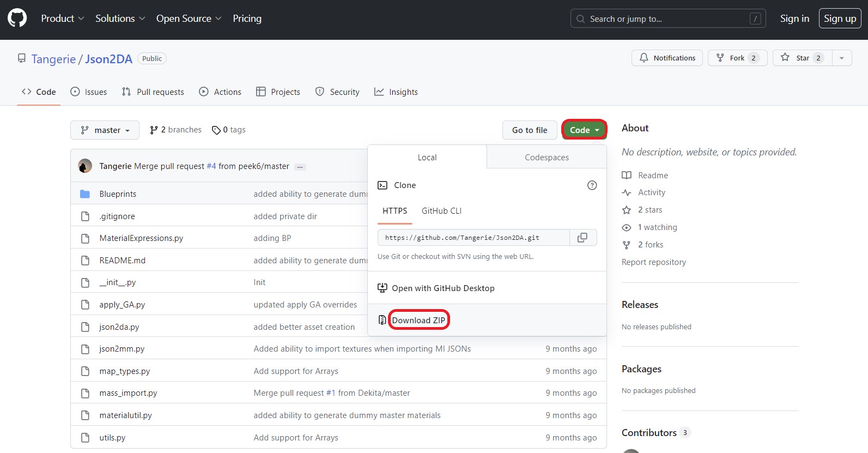Open the map_types.py file
Image resolution: width=868 pixels, height=453 pixels.
[125, 371]
